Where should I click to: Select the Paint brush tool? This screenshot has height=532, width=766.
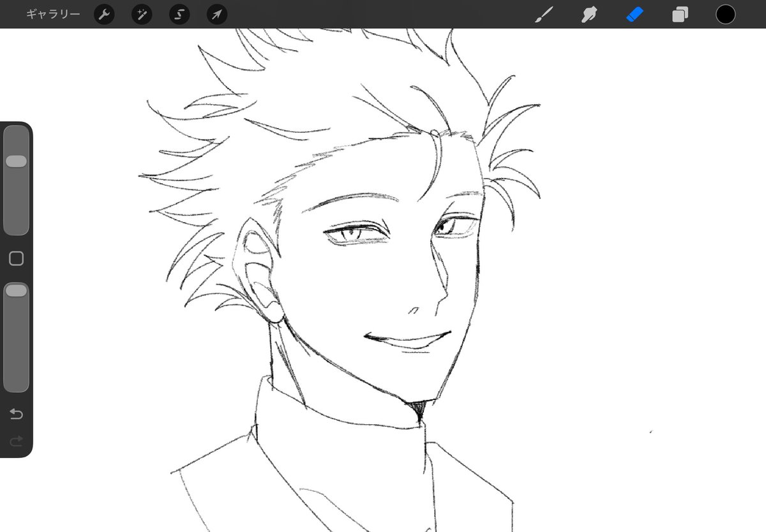pyautogui.click(x=543, y=15)
